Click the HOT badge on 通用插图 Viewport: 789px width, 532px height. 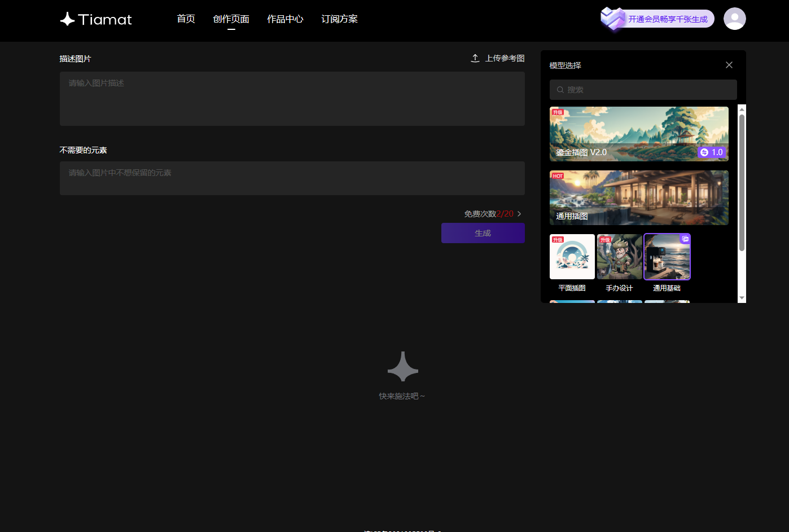pos(558,176)
